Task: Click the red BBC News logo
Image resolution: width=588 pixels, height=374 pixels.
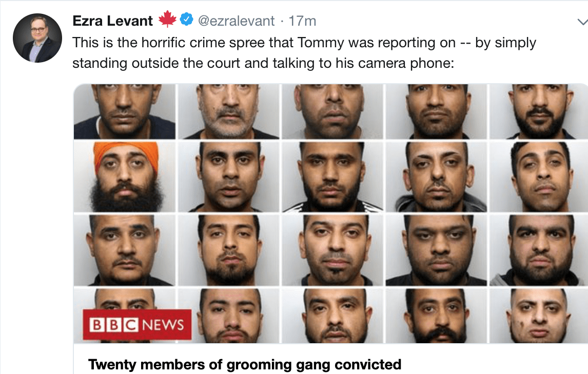Action: 137,325
